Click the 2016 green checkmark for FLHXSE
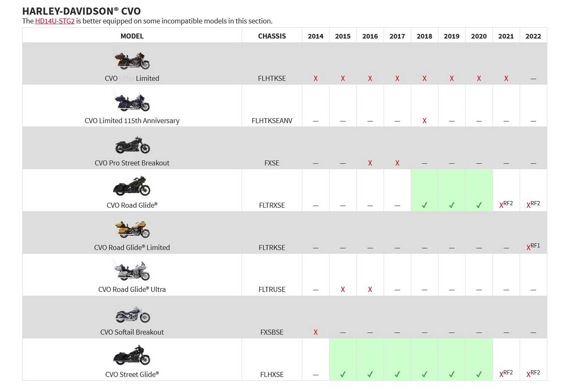This screenshot has height=392, width=567. 370,374
